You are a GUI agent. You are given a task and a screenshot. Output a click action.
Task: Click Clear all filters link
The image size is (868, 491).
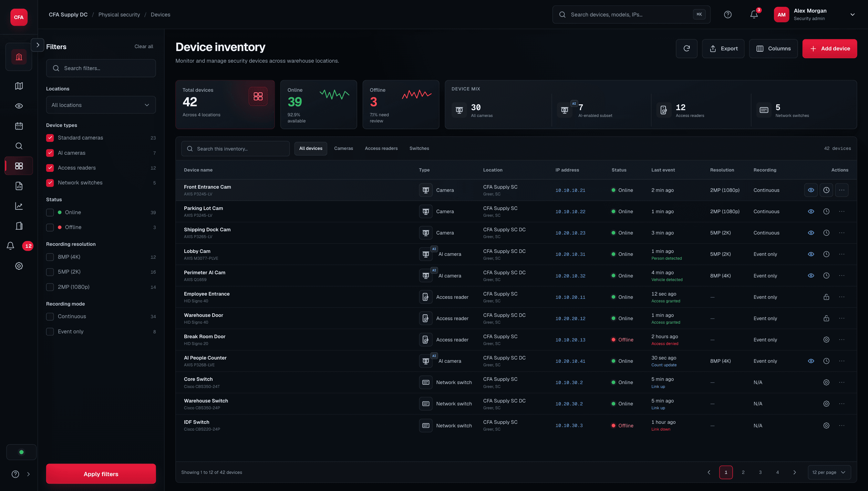[x=144, y=47]
